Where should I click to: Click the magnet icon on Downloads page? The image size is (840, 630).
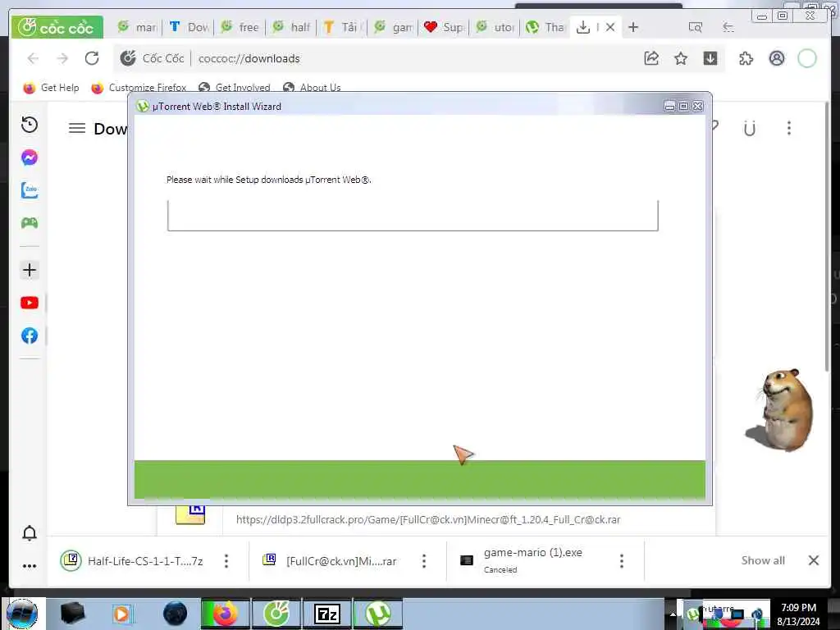tap(750, 128)
